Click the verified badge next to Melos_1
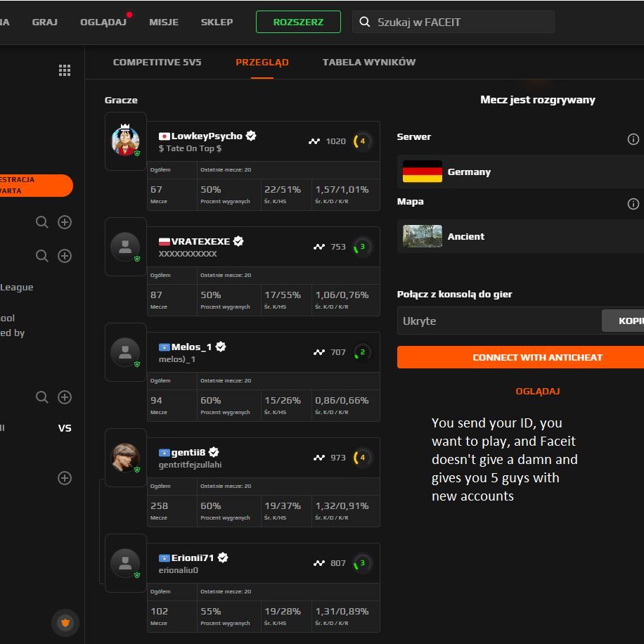The height and width of the screenshot is (644, 644). point(221,347)
